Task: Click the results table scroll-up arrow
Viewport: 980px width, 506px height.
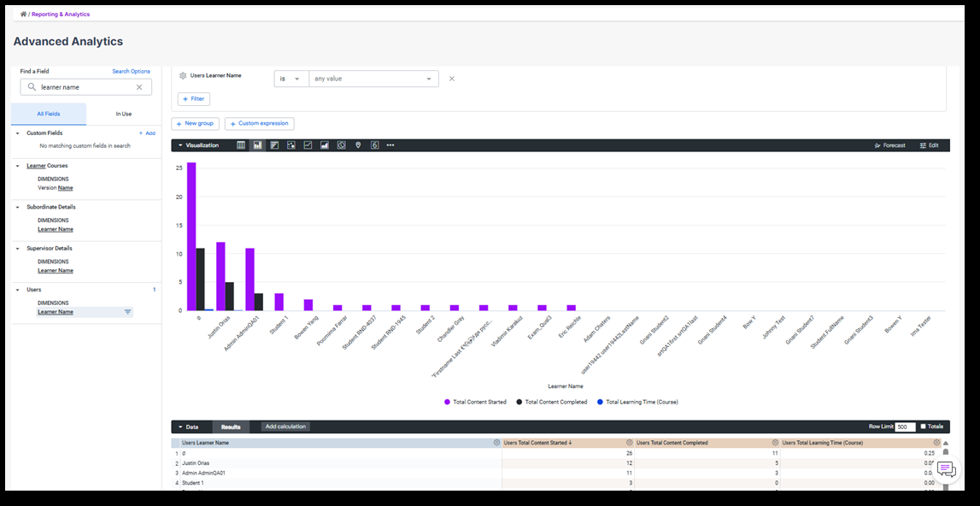Action: tap(946, 443)
